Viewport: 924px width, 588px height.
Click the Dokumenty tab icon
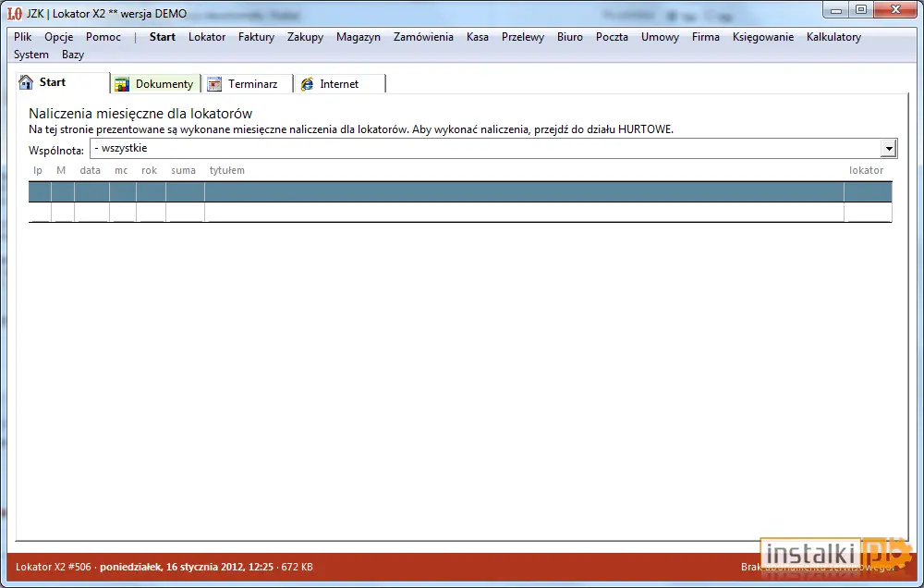pyautogui.click(x=122, y=84)
